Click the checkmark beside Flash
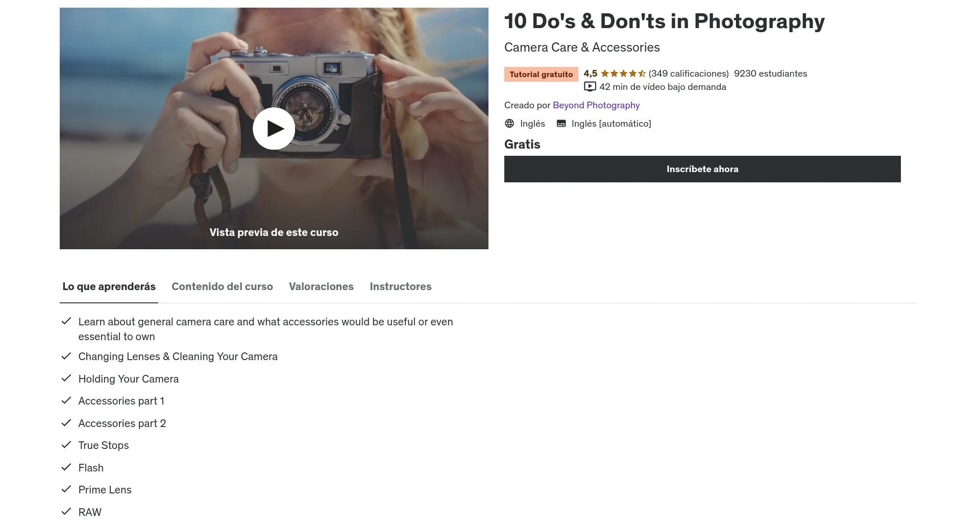Screen dimensions: 980x522 click(66, 466)
